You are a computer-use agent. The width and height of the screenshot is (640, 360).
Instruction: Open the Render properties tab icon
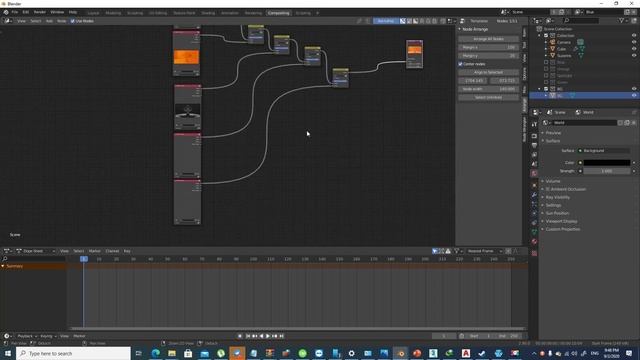tap(534, 136)
